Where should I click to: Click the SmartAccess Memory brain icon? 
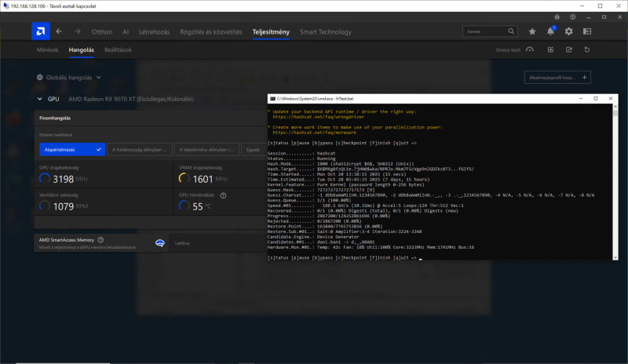click(160, 243)
